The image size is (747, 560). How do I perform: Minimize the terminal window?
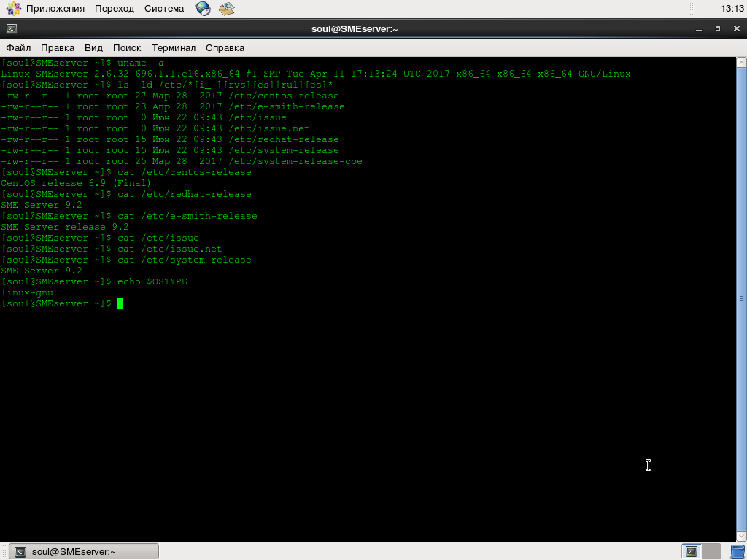pyautogui.click(x=699, y=29)
